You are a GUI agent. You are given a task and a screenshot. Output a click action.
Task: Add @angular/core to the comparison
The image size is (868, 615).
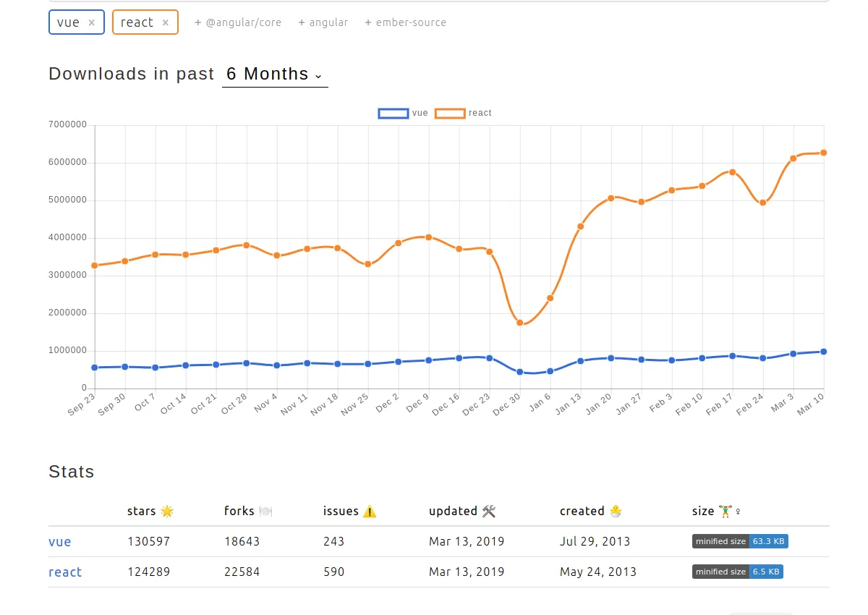pos(238,22)
